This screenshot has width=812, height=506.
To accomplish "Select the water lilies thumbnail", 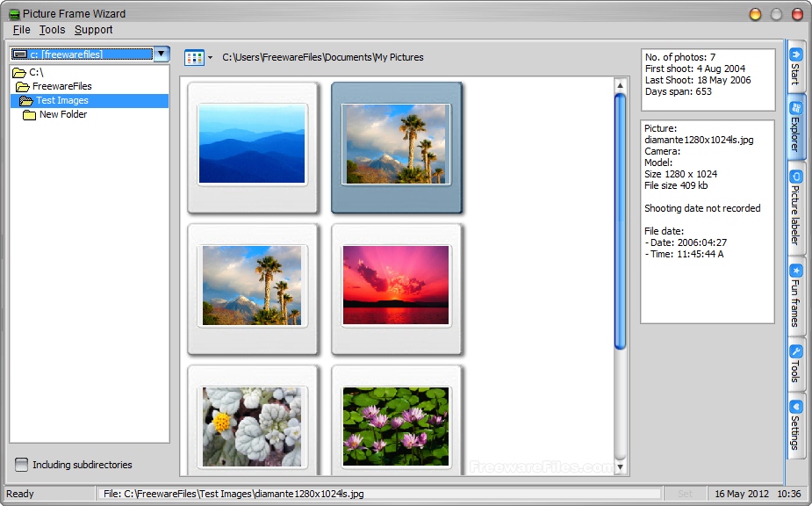I will pyautogui.click(x=396, y=421).
